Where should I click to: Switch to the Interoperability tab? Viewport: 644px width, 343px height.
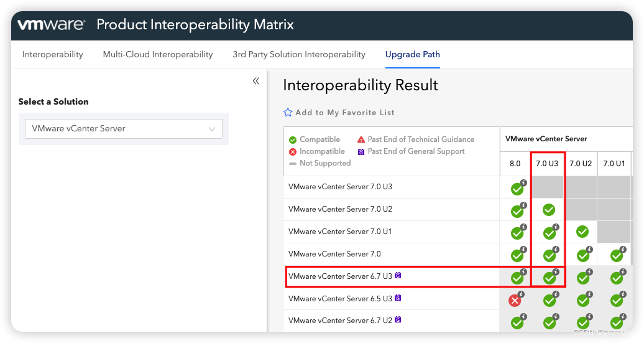pyautogui.click(x=53, y=54)
